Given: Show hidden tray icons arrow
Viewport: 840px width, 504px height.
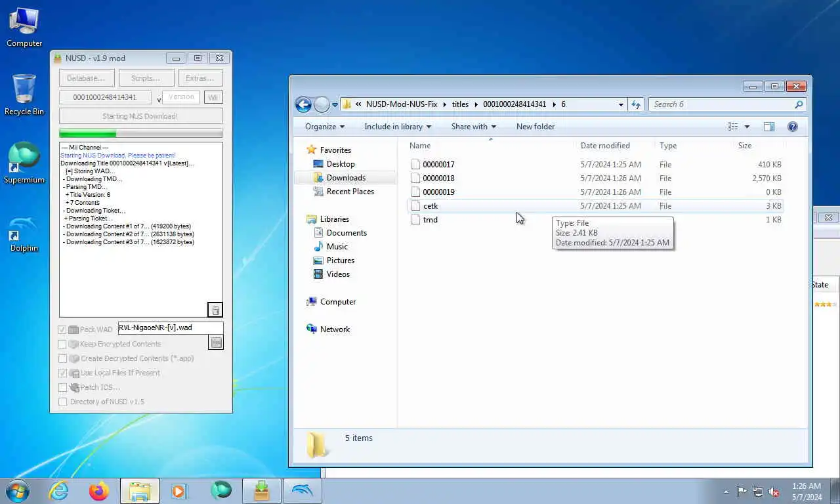Looking at the screenshot, I should 726,492.
